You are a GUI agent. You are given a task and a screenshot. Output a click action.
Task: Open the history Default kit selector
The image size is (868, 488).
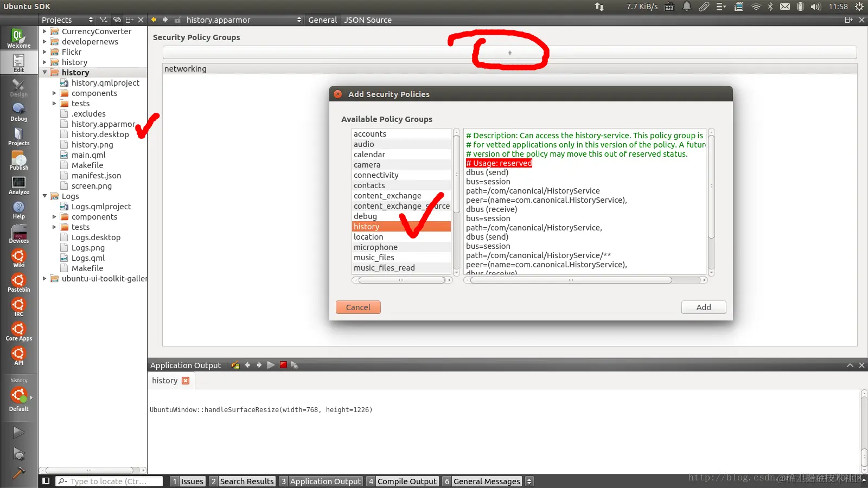18,395
